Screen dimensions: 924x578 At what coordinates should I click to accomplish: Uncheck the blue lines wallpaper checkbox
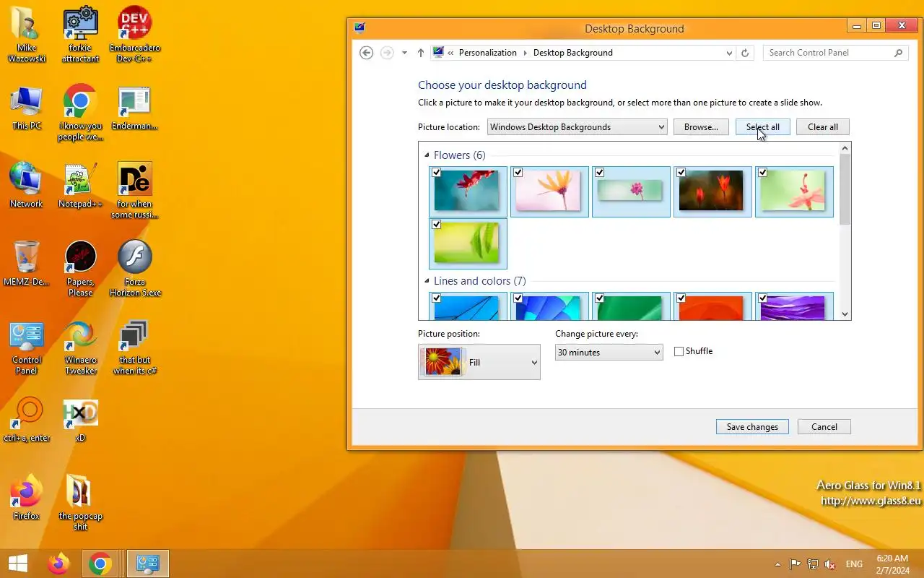[x=436, y=298]
